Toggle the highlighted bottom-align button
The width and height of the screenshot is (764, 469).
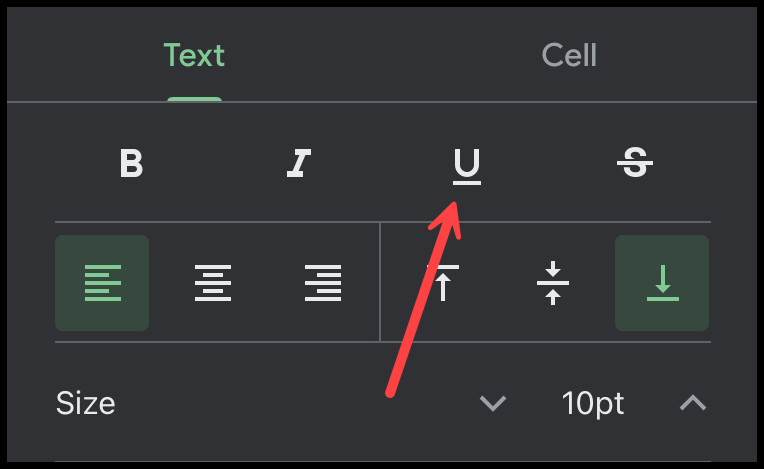[662, 283]
